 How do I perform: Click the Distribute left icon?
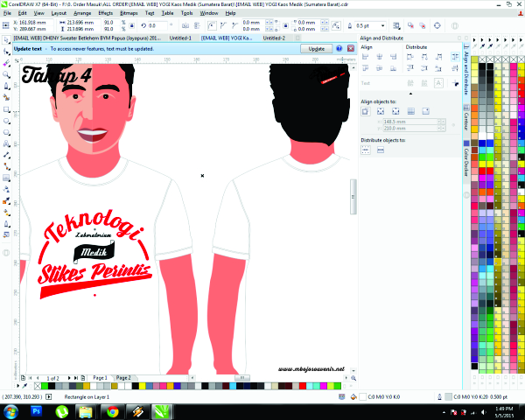[410, 57]
